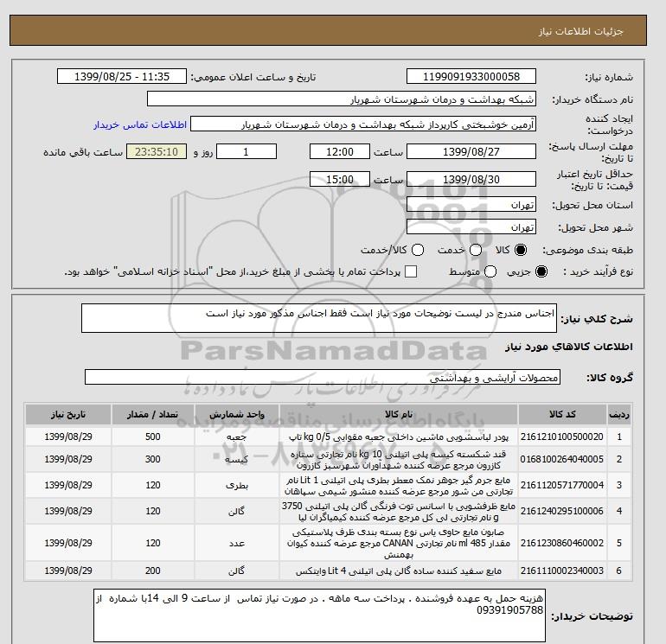Click the remaining days field showing 1
The width and height of the screenshot is (666, 644).
coord(247,151)
